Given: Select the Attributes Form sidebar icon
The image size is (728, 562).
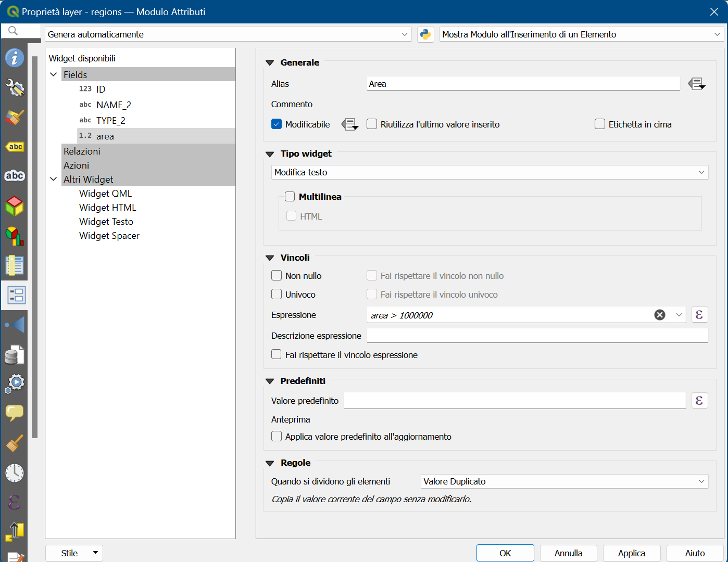Looking at the screenshot, I should pos(16,295).
